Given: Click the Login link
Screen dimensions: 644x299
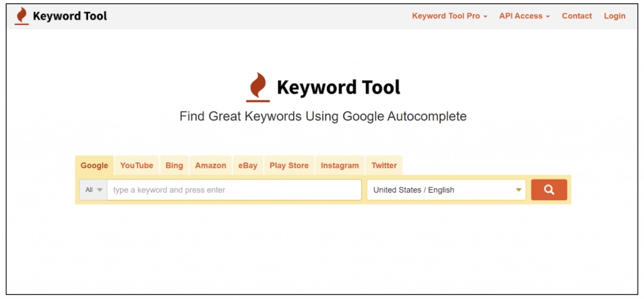Looking at the screenshot, I should pyautogui.click(x=614, y=16).
